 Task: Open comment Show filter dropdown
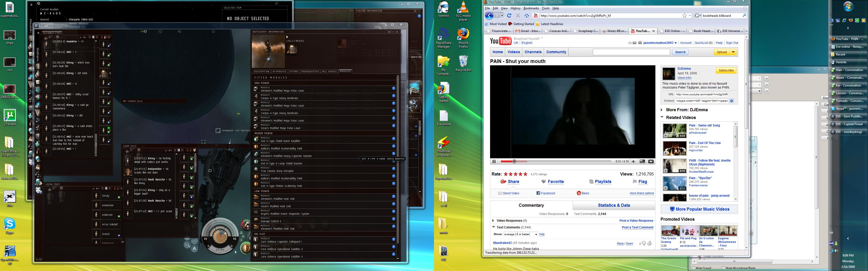click(x=521, y=234)
